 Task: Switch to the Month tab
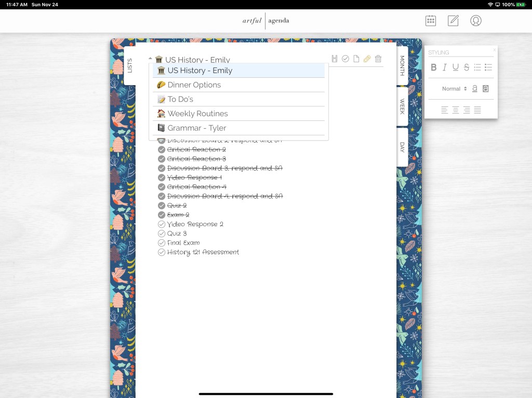click(x=402, y=66)
